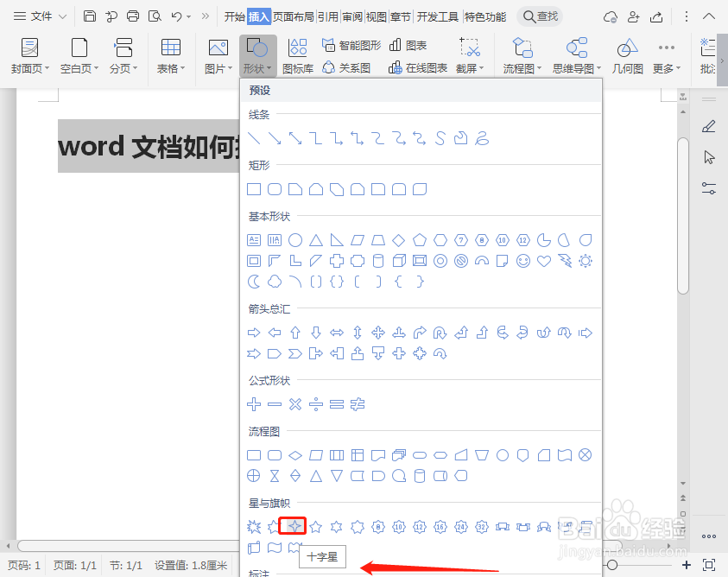Insert a picture with 图片
This screenshot has height=577, width=728.
[x=217, y=54]
